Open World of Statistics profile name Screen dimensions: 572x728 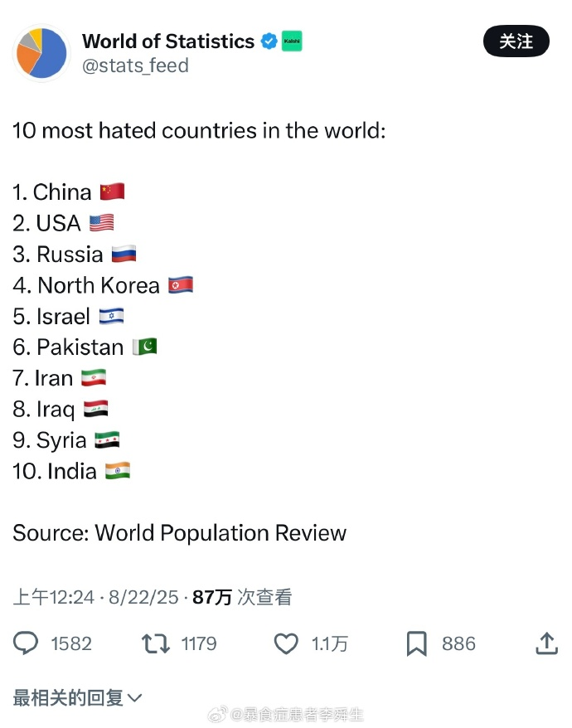[x=168, y=41]
